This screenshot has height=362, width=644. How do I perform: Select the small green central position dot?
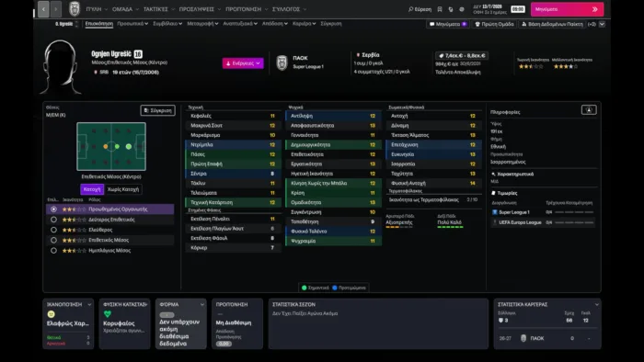point(117,146)
